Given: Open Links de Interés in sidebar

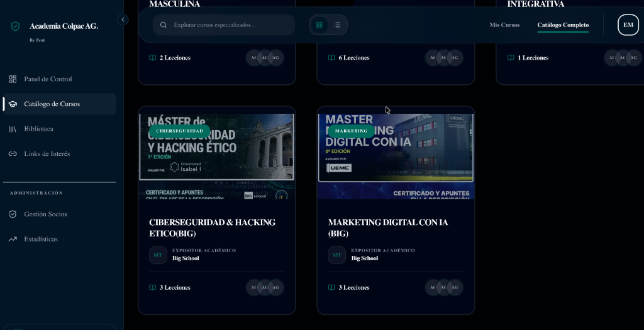Looking at the screenshot, I should point(59,153).
